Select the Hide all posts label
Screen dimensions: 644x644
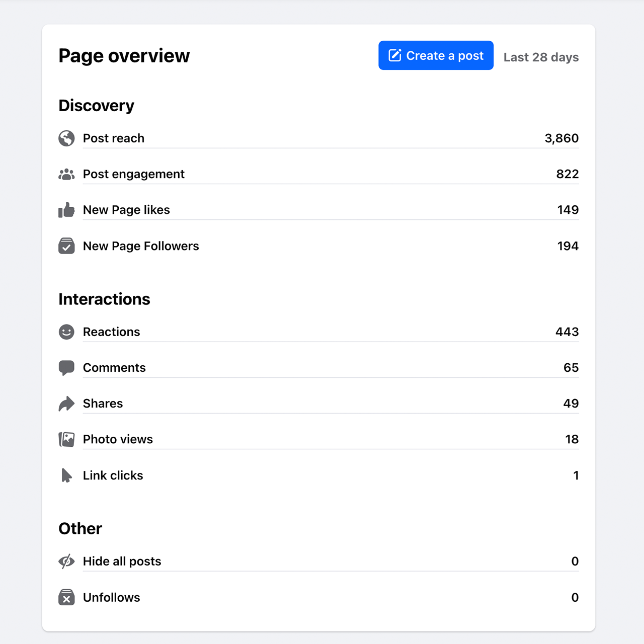click(122, 561)
